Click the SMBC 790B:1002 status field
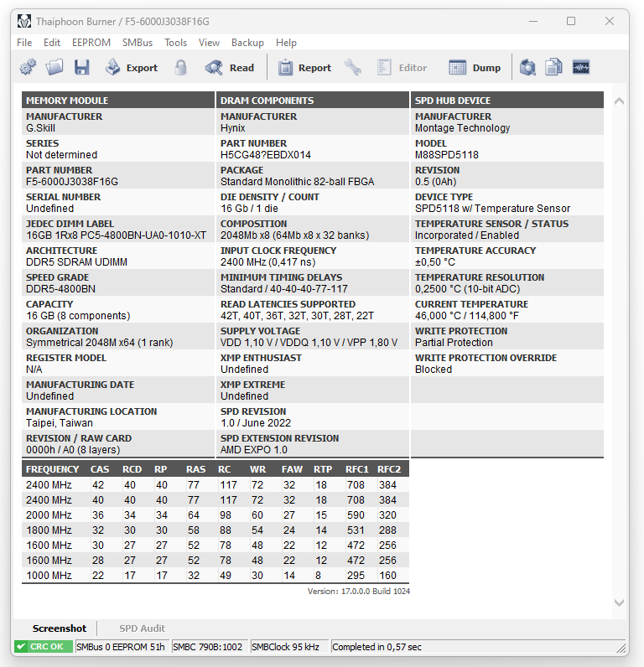Viewport: 644px width, 667px height. tap(208, 647)
